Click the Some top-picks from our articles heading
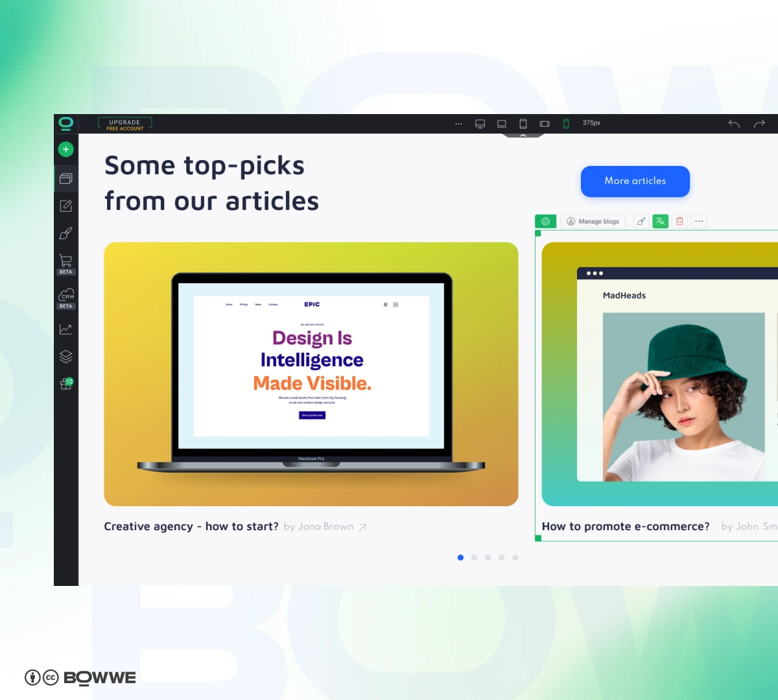 click(211, 183)
